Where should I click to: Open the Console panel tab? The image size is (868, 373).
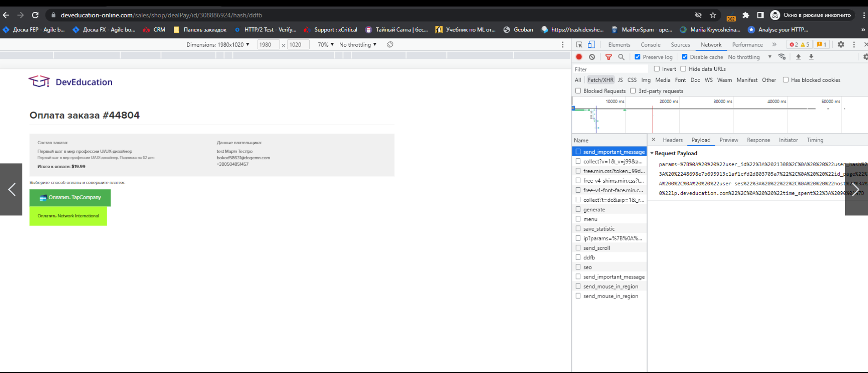(x=650, y=45)
